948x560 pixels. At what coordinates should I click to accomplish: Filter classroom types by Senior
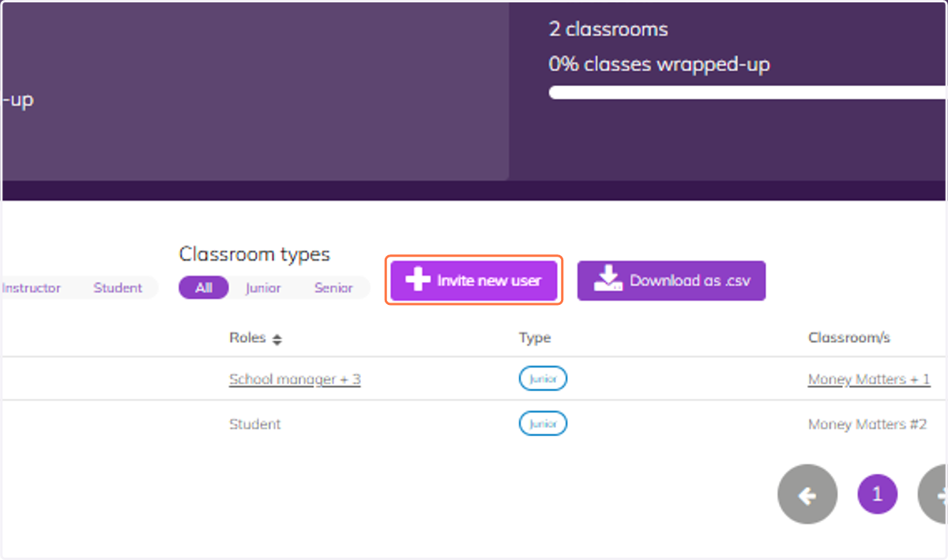click(x=333, y=288)
